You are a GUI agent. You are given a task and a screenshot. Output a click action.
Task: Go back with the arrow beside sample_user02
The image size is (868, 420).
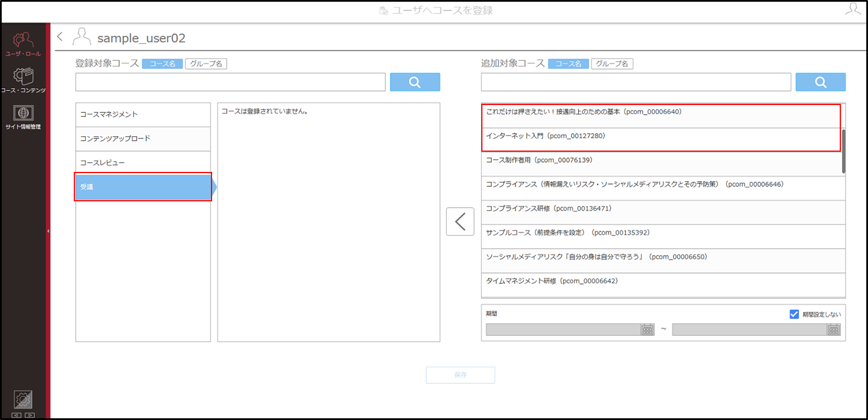tap(60, 37)
